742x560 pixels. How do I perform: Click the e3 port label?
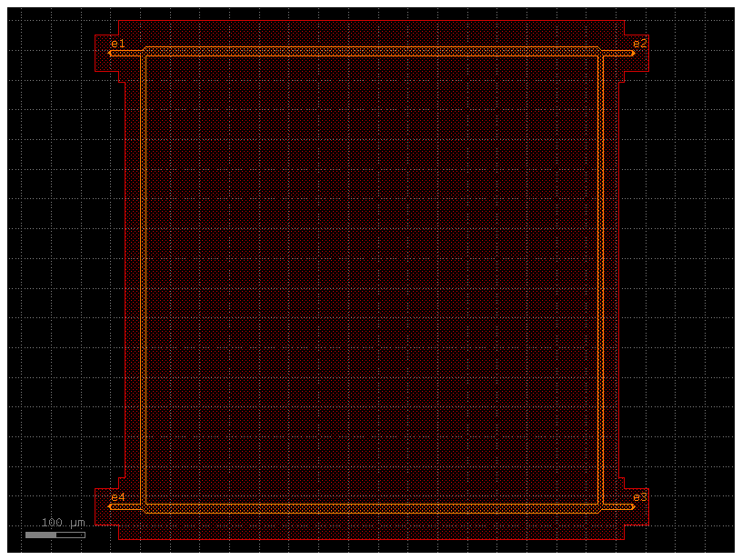click(640, 496)
